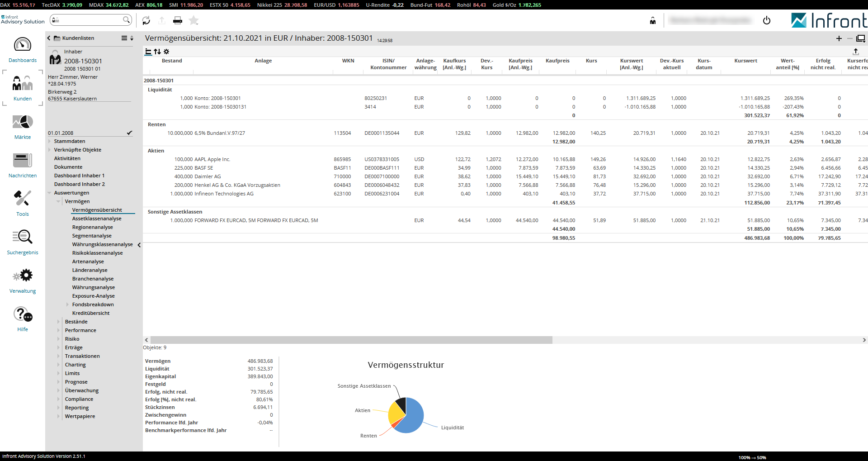Collapse the navigation panel with the arrow

[x=139, y=245]
